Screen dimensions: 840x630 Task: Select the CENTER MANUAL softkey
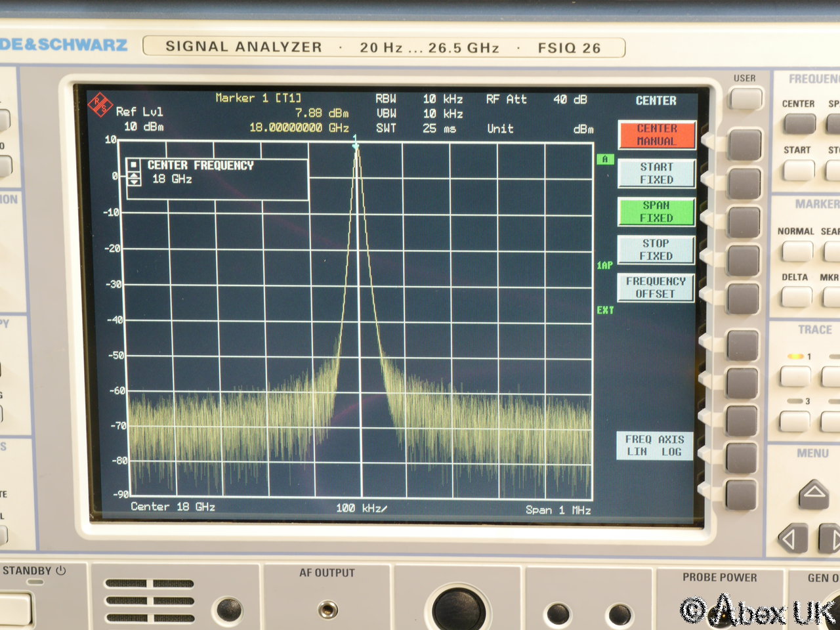656,135
